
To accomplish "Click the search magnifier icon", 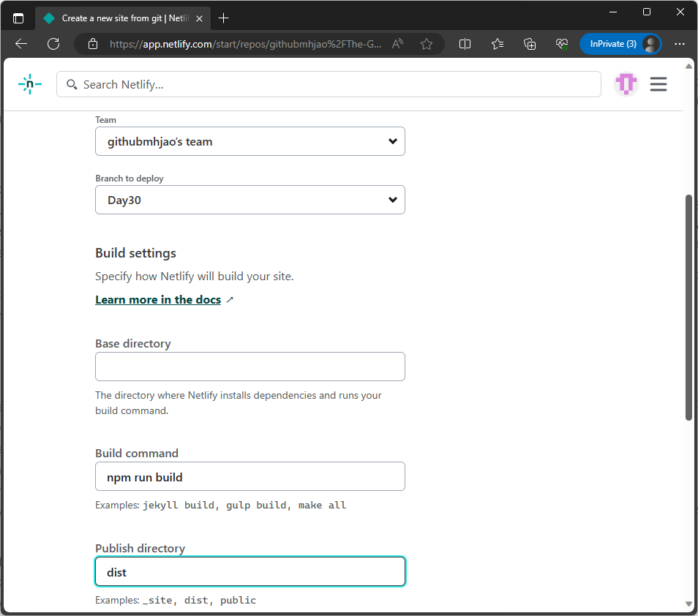I will [x=71, y=84].
